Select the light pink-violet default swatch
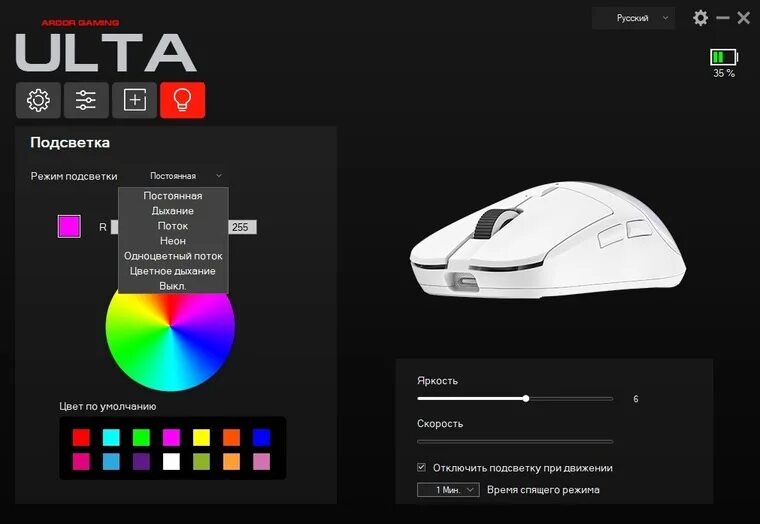The height and width of the screenshot is (524, 760). 261,461
